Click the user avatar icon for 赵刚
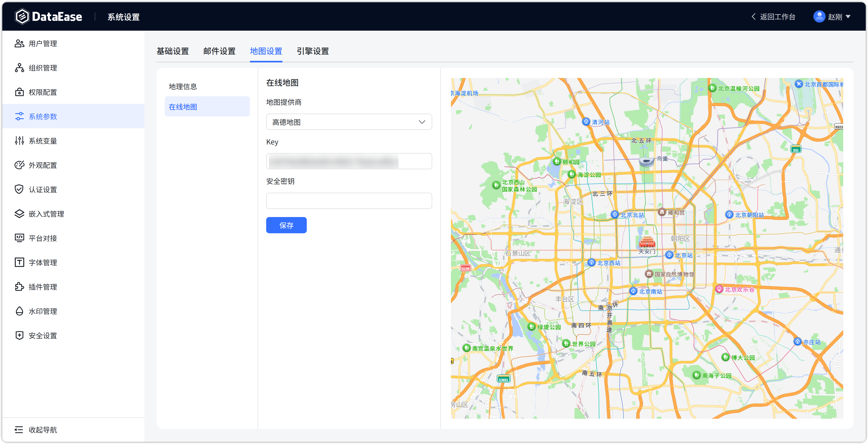Screen dimensions: 868x444 819,16
